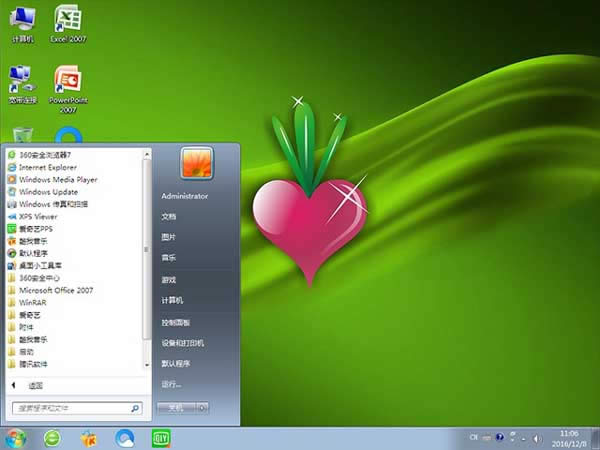
Task: Click the programs list scrollbar
Action: click(147, 250)
